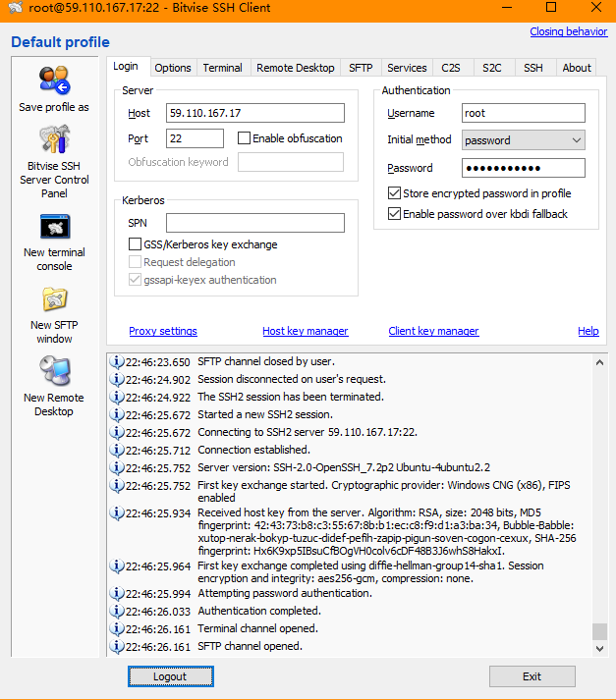616x700 pixels.
Task: Open the S2C tab
Action: click(492, 68)
